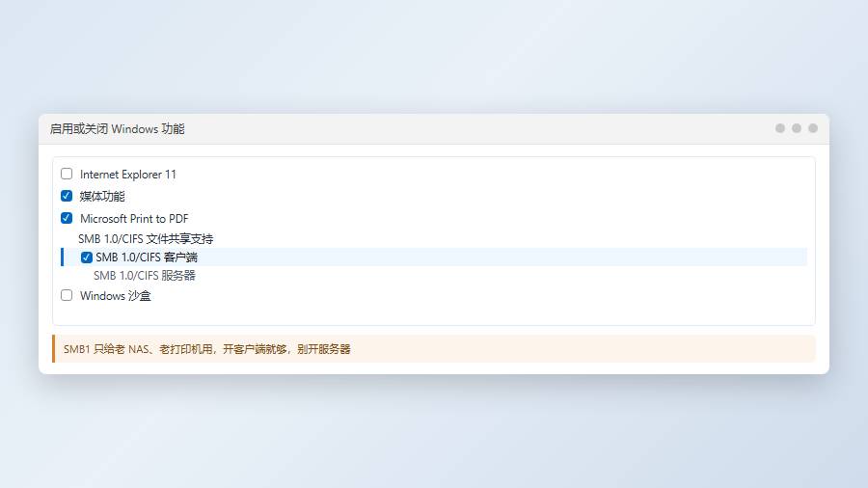Click the Microsoft Print to PDF label
The height and width of the screenshot is (488, 868).
point(134,219)
